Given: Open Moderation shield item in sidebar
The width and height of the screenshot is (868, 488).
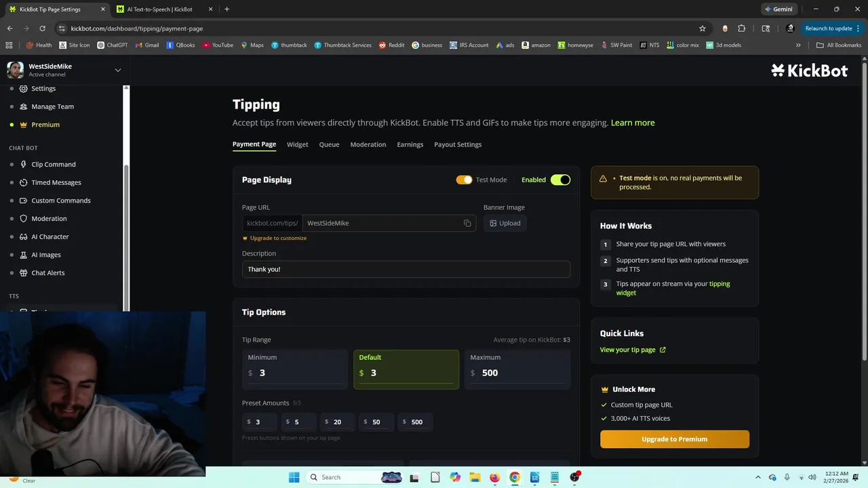Looking at the screenshot, I should click(x=49, y=218).
